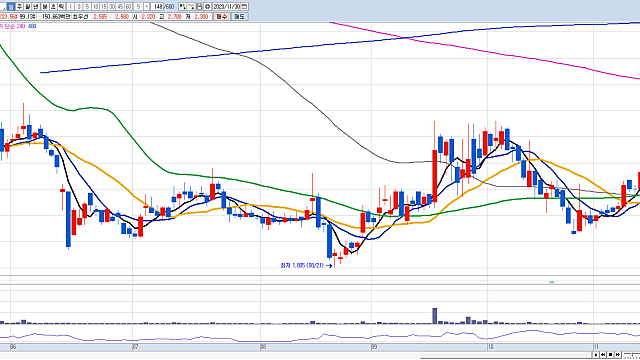Edit the candle count field showing 148
This screenshot has height=360, width=640.
pyautogui.click(x=157, y=7)
